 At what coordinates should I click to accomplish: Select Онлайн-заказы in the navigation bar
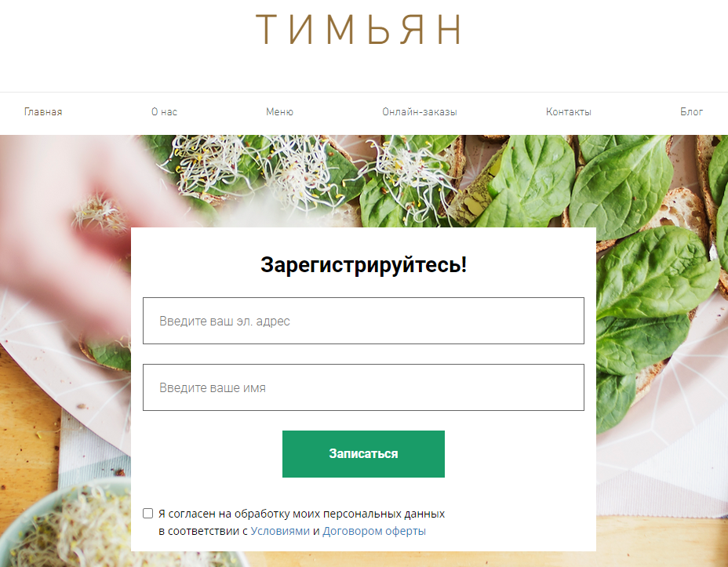(420, 112)
